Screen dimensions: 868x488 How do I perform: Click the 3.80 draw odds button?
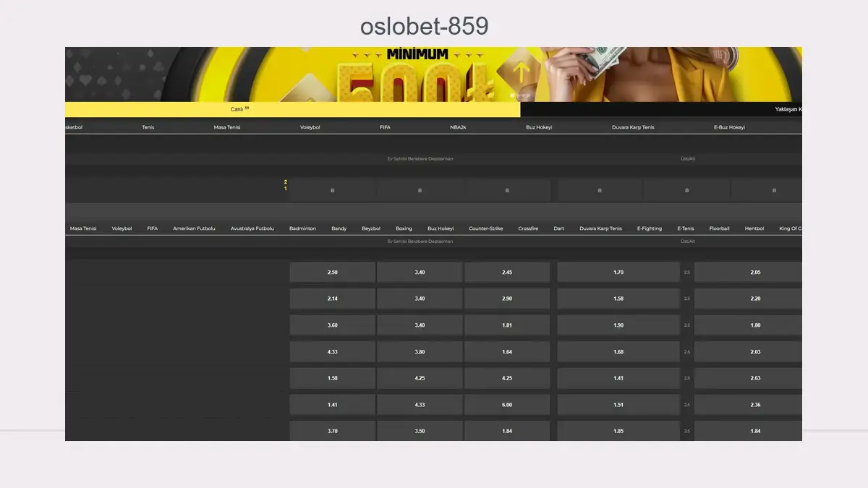pos(420,352)
